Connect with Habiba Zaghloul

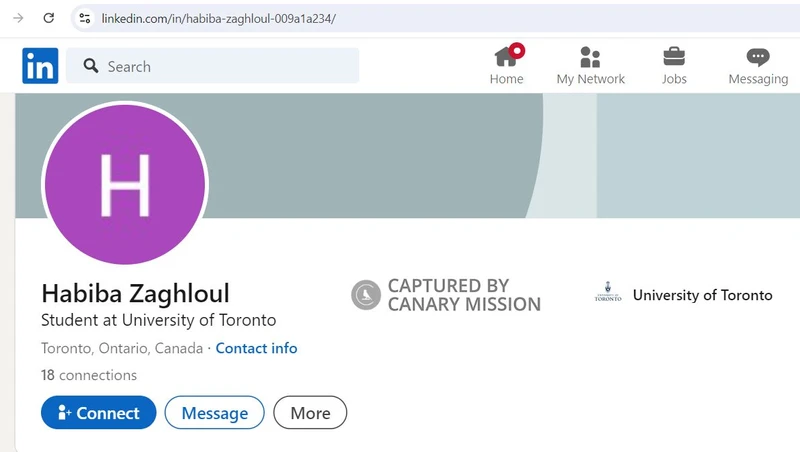pos(98,412)
